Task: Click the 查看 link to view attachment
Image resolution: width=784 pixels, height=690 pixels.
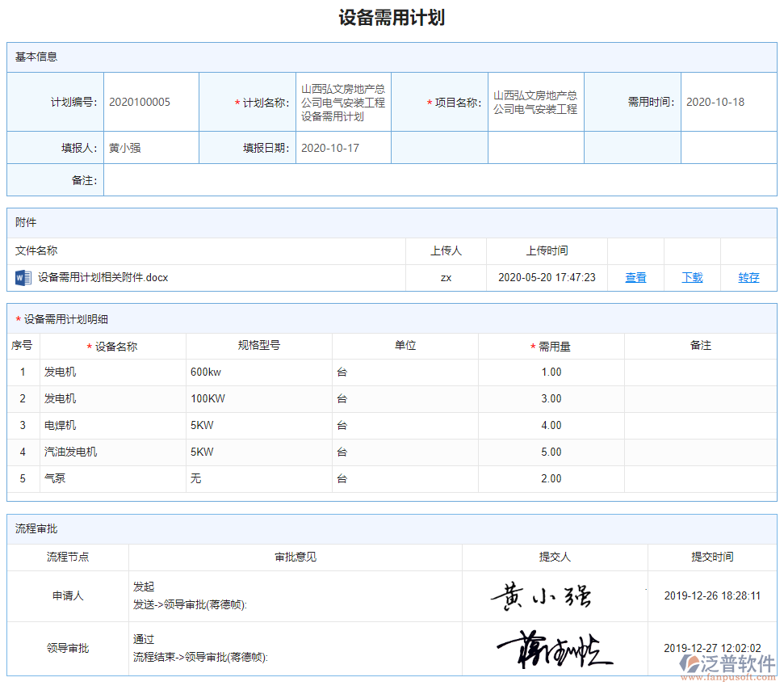Action: [635, 276]
